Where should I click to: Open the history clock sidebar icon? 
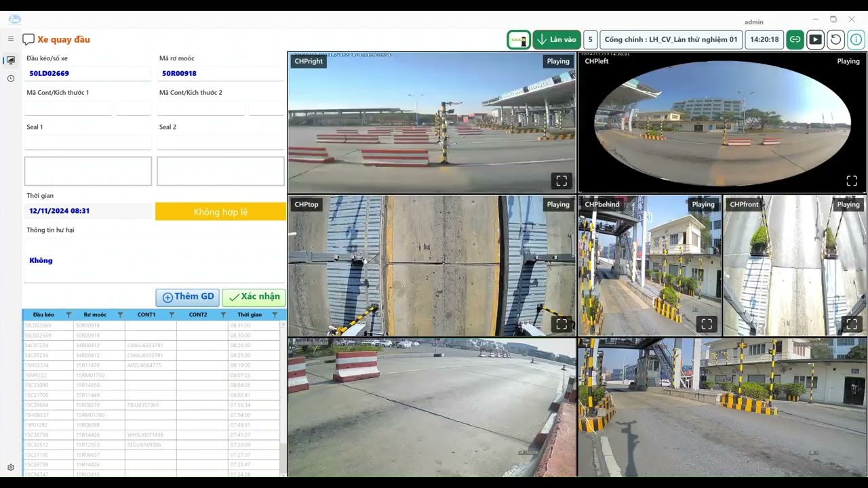pos(11,79)
